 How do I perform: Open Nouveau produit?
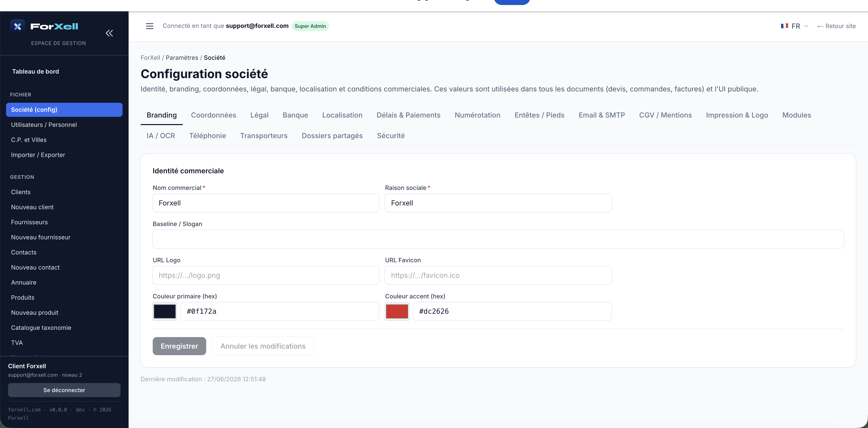[x=64, y=312]
